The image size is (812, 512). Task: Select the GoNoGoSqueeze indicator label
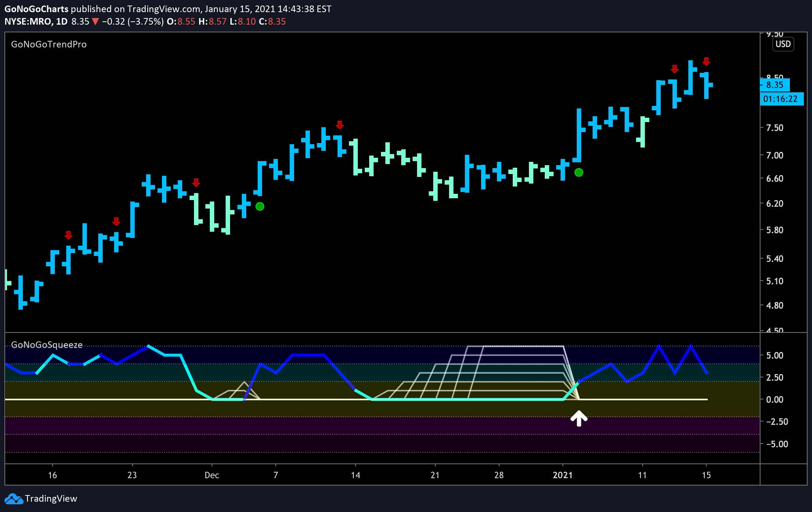47,345
